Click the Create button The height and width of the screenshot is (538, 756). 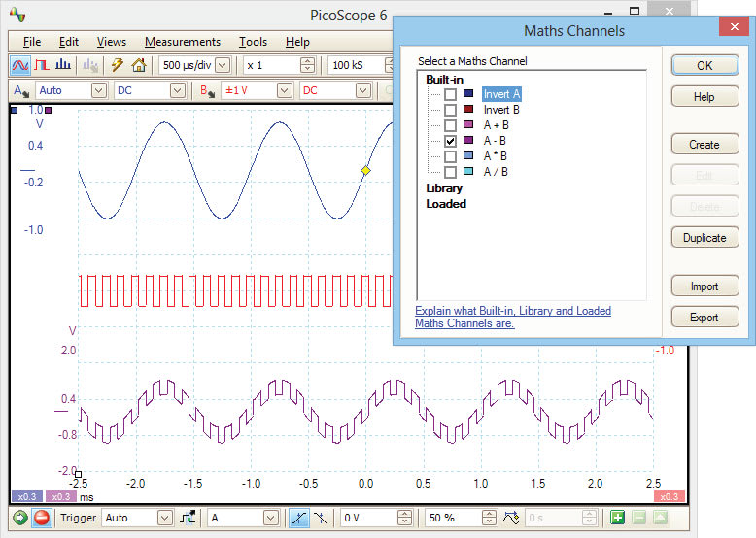pos(704,144)
